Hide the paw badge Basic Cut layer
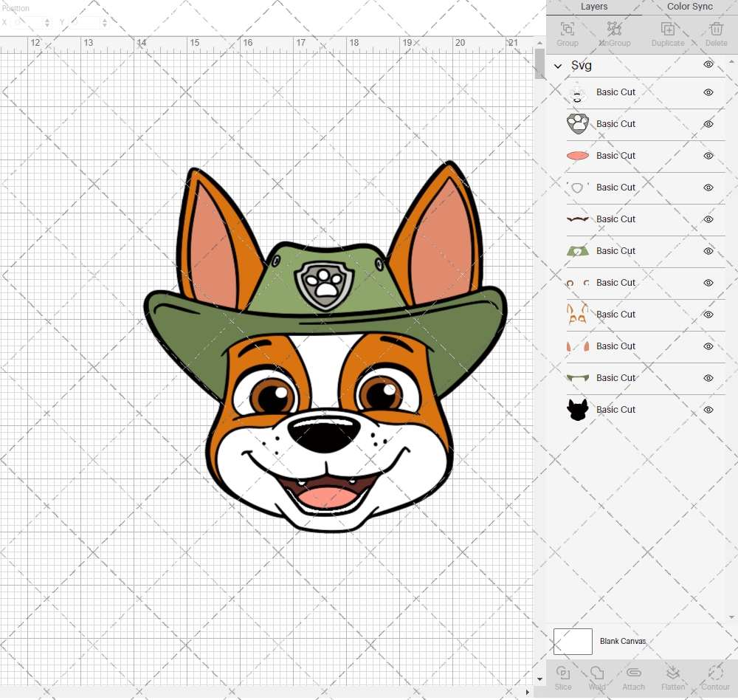The width and height of the screenshot is (738, 700). (x=708, y=124)
